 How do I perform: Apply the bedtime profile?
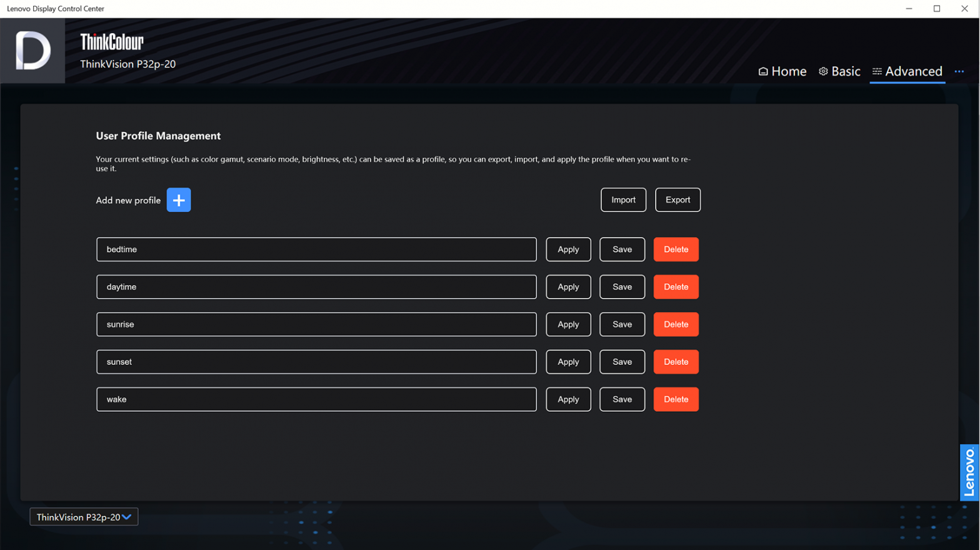pyautogui.click(x=568, y=249)
